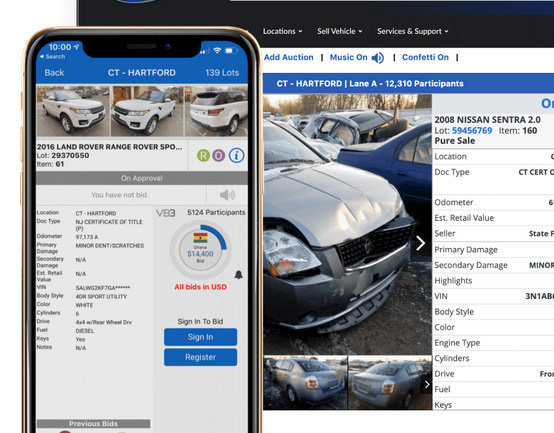This screenshot has width=554, height=433.
Task: Tap the 10:00 clock in status bar
Action: 60,47
